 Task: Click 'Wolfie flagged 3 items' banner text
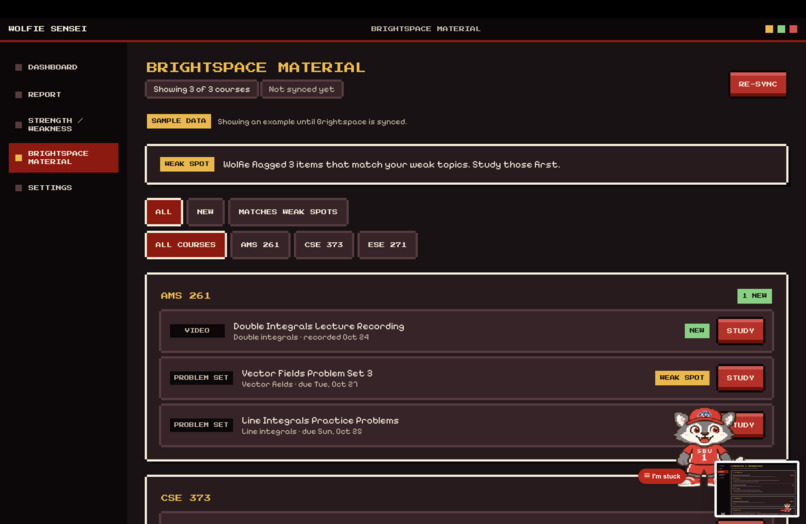(392, 165)
